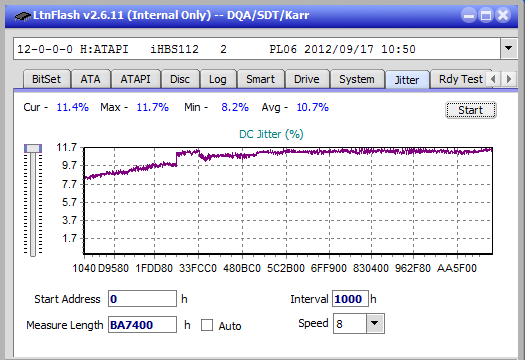The image size is (525, 360).
Task: Open the System tab
Action: coord(357,79)
